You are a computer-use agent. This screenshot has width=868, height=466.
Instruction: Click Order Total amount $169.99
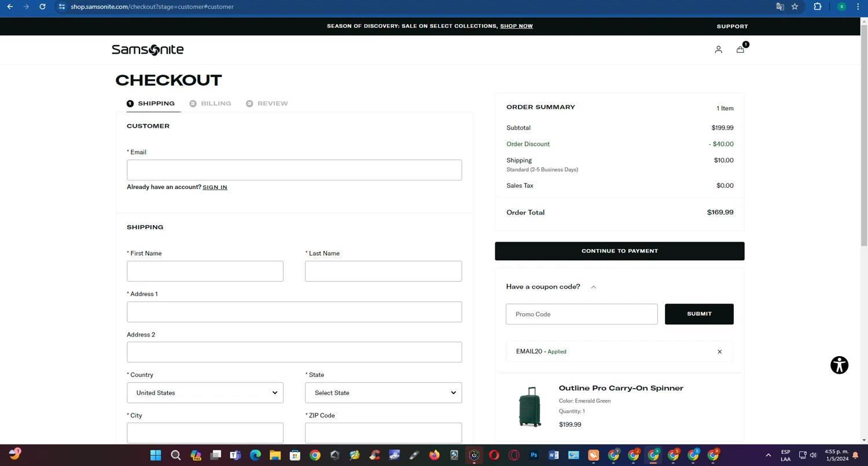pos(720,212)
